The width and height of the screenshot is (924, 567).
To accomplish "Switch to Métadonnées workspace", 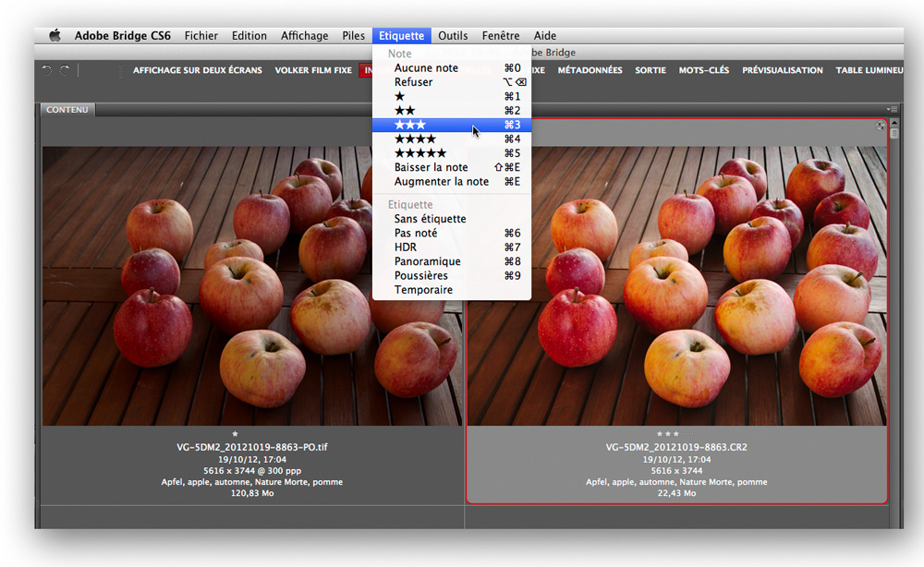I will [590, 70].
